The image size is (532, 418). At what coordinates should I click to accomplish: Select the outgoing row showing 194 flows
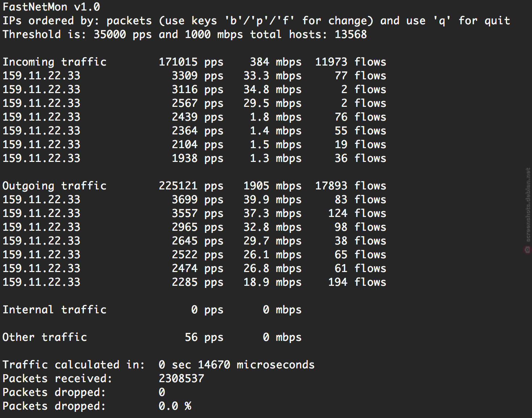click(x=194, y=282)
